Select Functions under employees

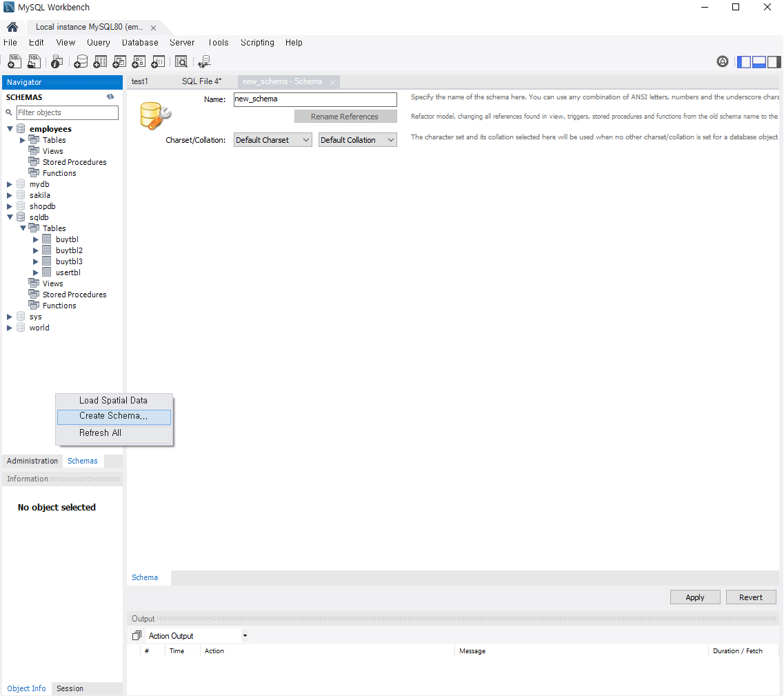coord(59,173)
